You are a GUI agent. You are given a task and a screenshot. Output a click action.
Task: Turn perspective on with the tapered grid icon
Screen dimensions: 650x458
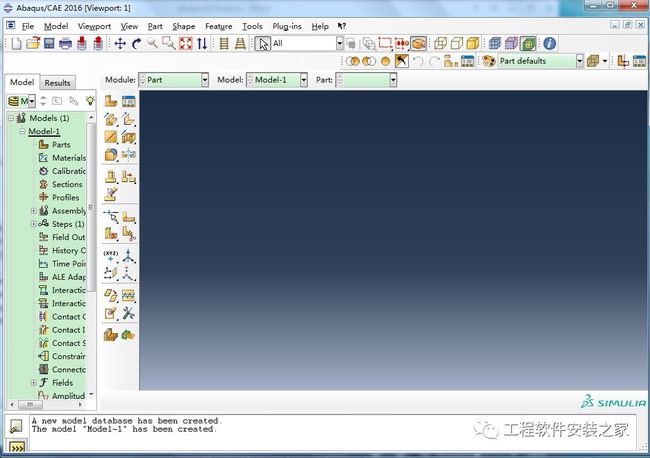click(x=240, y=43)
